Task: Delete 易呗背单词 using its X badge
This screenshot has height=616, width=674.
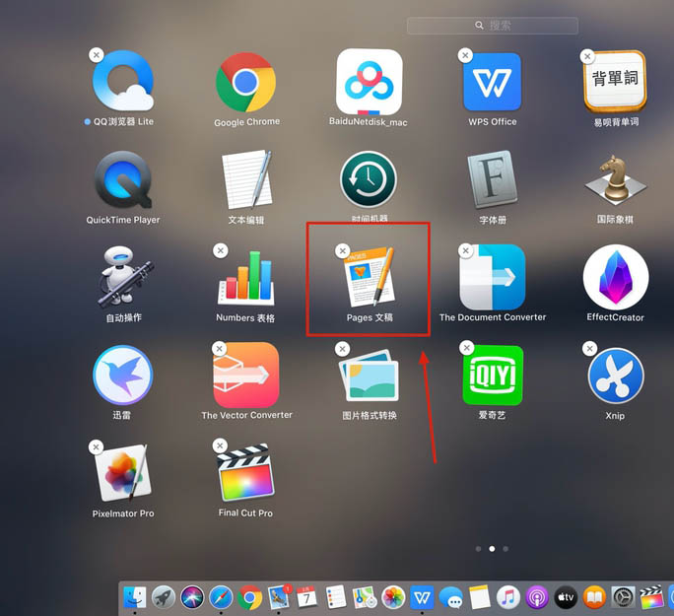Action: pyautogui.click(x=587, y=56)
